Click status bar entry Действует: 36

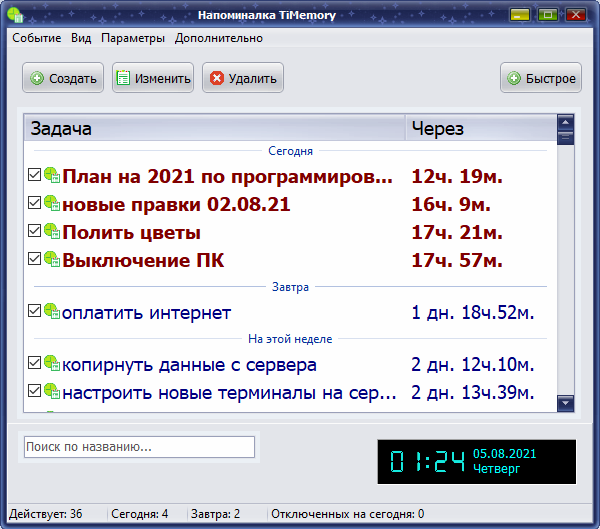(46, 514)
